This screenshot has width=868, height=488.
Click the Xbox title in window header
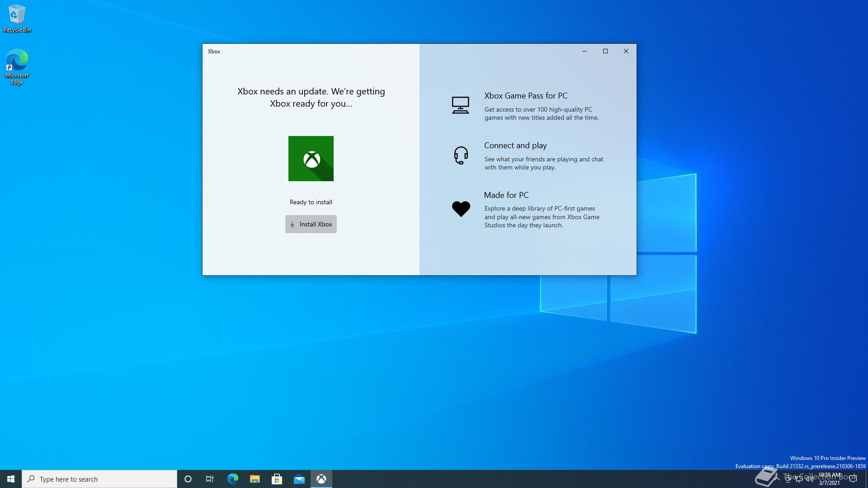214,52
